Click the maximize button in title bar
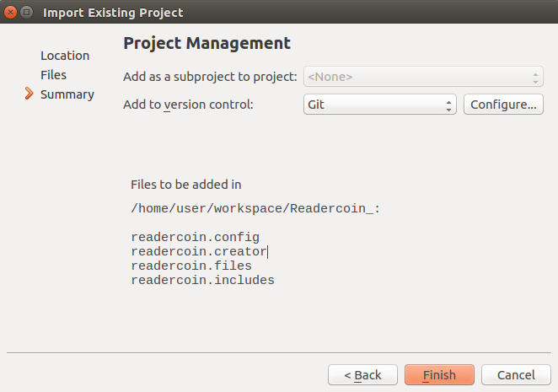The image size is (558, 392). (x=27, y=13)
